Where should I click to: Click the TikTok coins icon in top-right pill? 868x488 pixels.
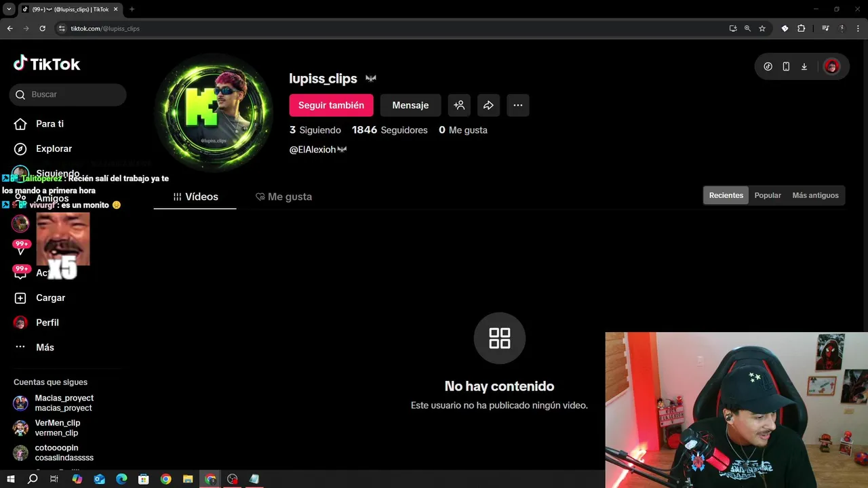click(x=768, y=66)
